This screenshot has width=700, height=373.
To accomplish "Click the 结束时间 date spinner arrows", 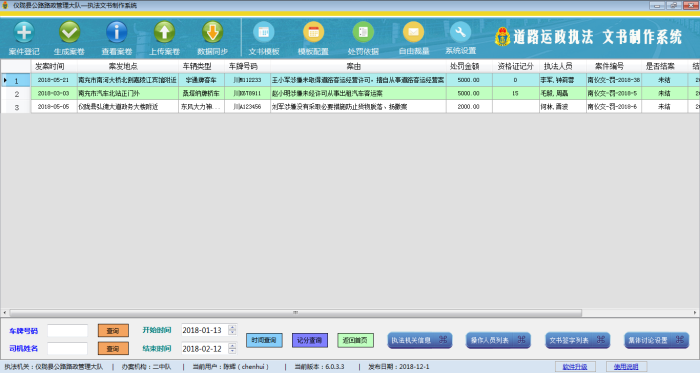I will [x=232, y=348].
